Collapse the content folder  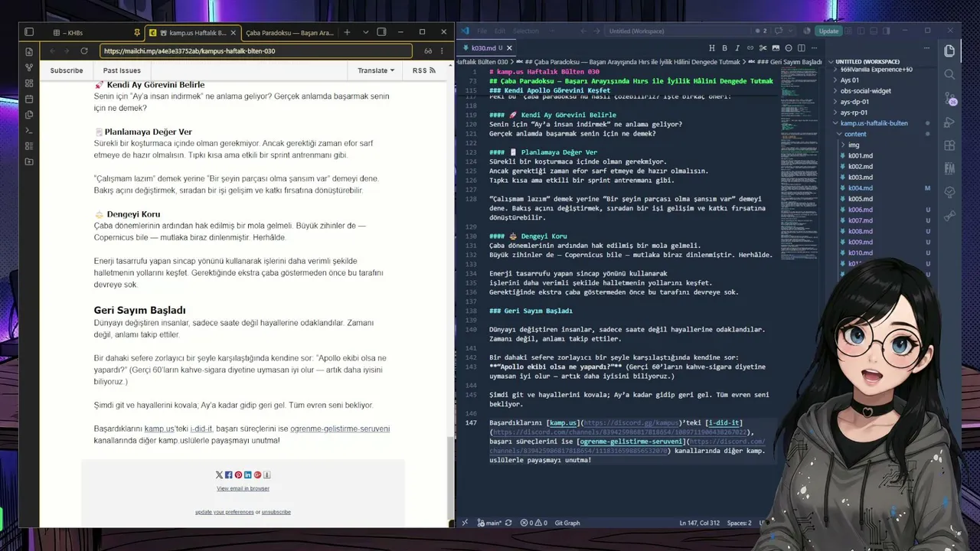(x=855, y=134)
